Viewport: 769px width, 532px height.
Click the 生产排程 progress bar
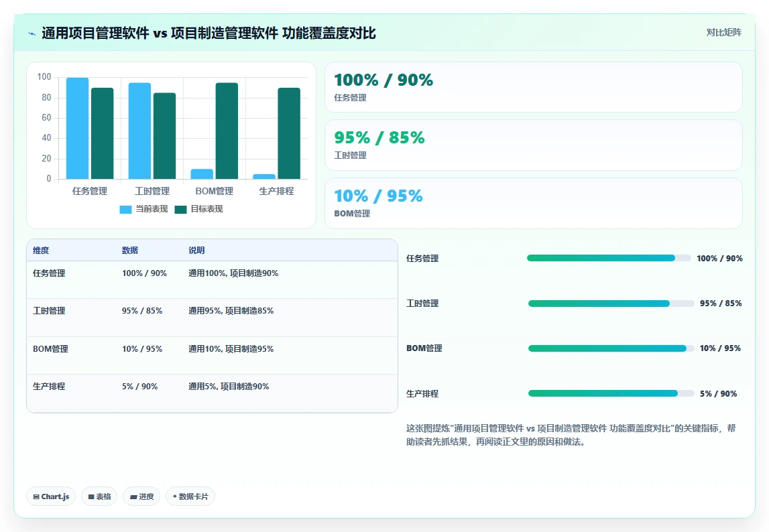(611, 393)
